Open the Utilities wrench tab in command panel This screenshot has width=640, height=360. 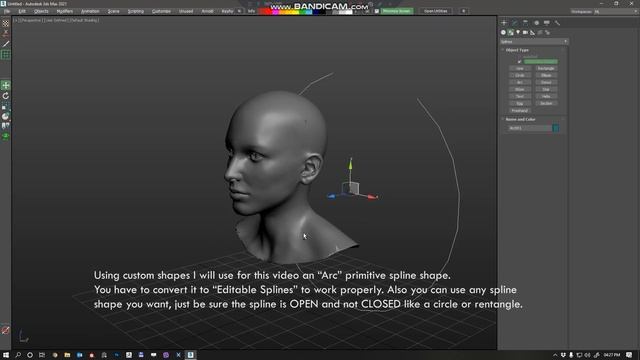click(x=558, y=23)
